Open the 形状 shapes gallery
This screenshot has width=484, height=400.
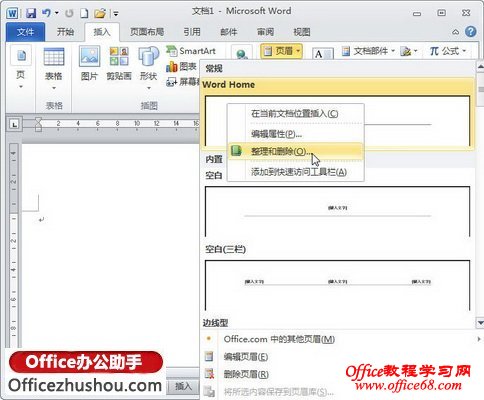(x=149, y=68)
